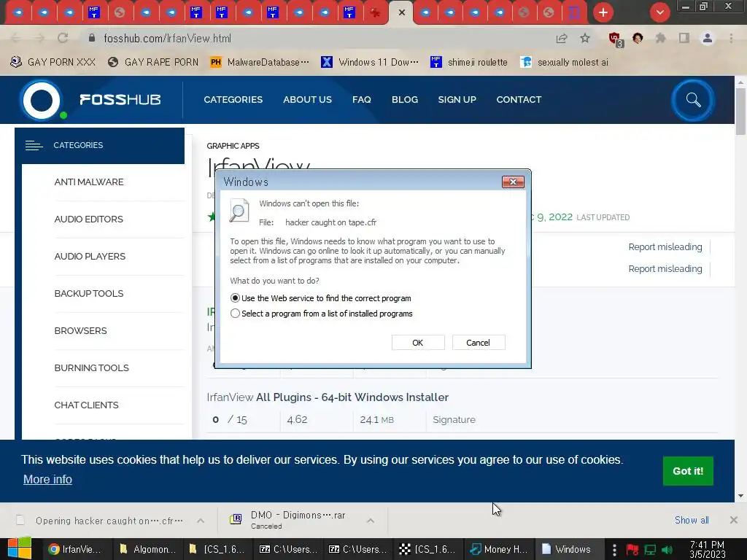Open the CONTACT page
This screenshot has height=560, width=747.
[x=519, y=99]
